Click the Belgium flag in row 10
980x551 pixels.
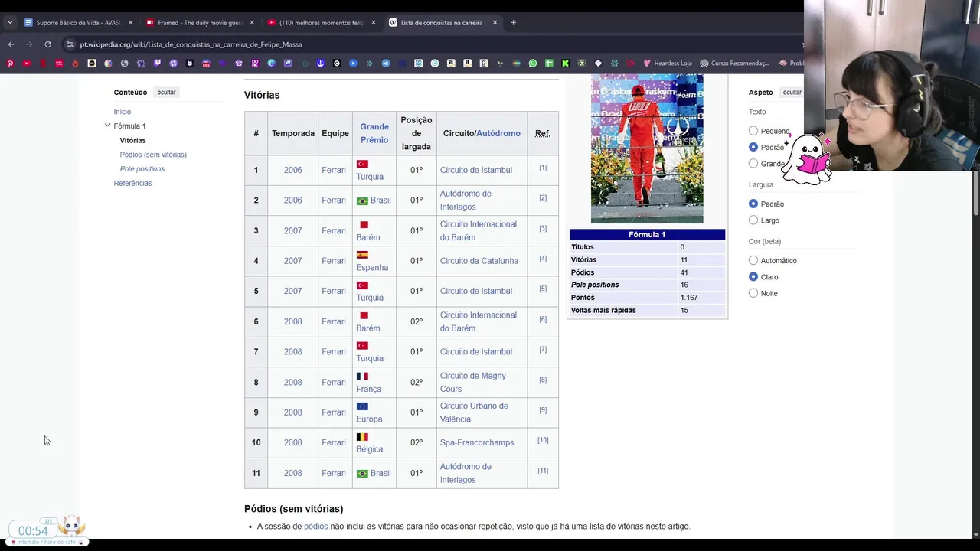(x=362, y=437)
